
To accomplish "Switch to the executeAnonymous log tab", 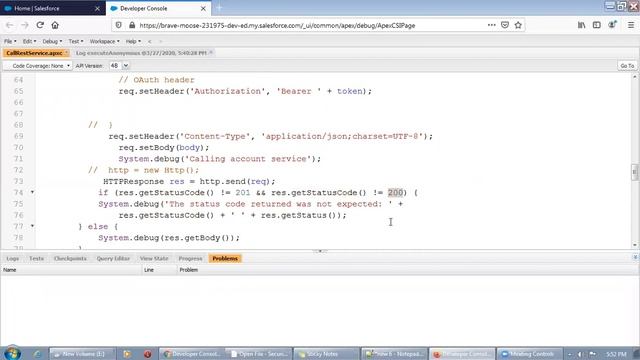I will [141, 53].
